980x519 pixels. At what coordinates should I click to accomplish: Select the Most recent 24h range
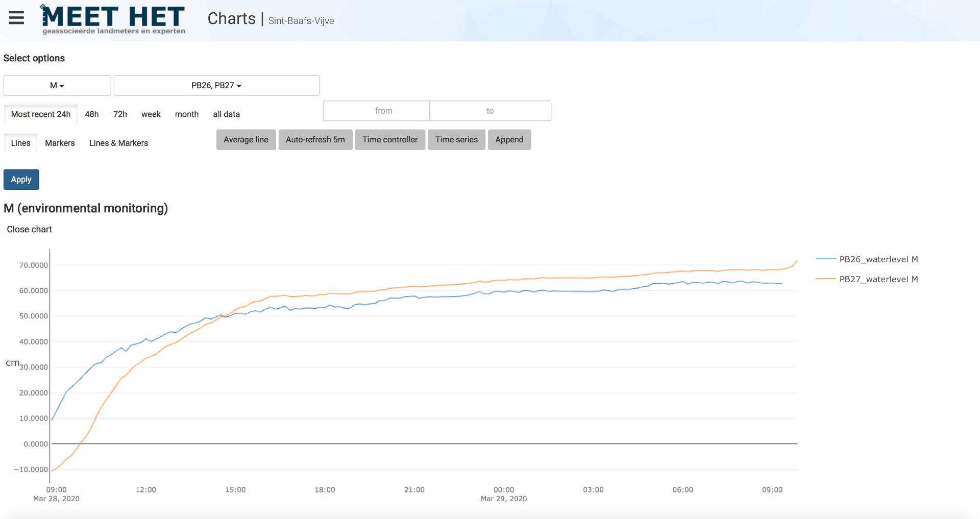[41, 114]
